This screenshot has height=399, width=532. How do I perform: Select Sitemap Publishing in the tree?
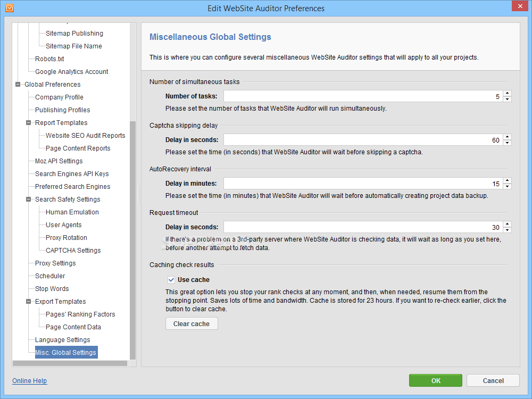(x=74, y=33)
